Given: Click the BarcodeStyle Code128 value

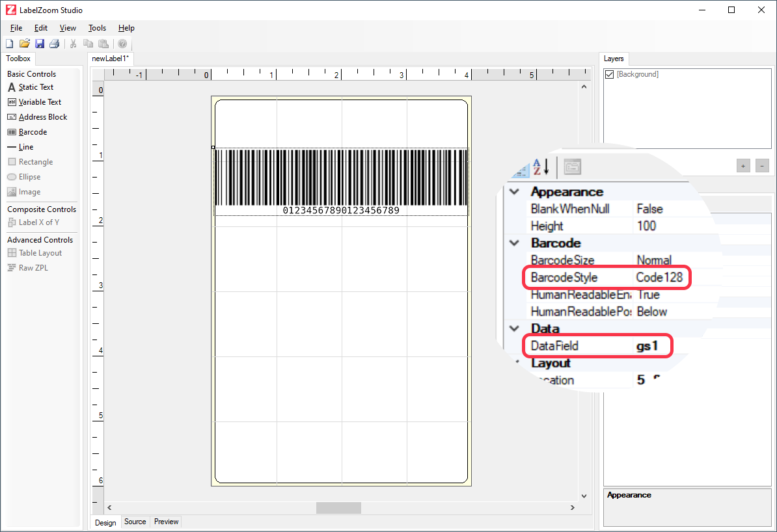Looking at the screenshot, I should pyautogui.click(x=659, y=278).
